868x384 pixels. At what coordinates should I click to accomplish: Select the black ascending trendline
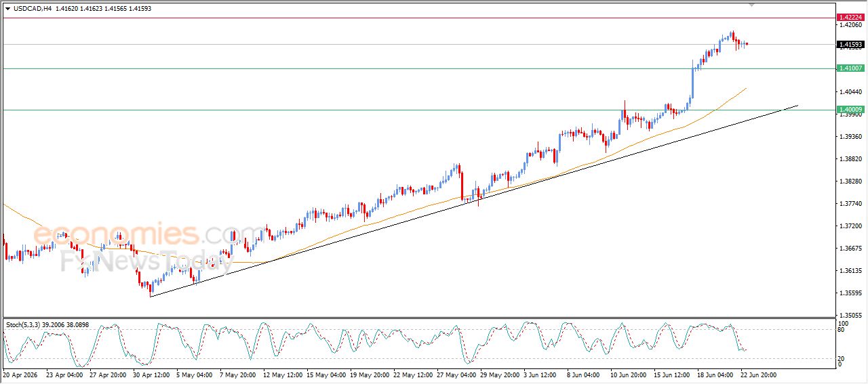click(x=475, y=200)
